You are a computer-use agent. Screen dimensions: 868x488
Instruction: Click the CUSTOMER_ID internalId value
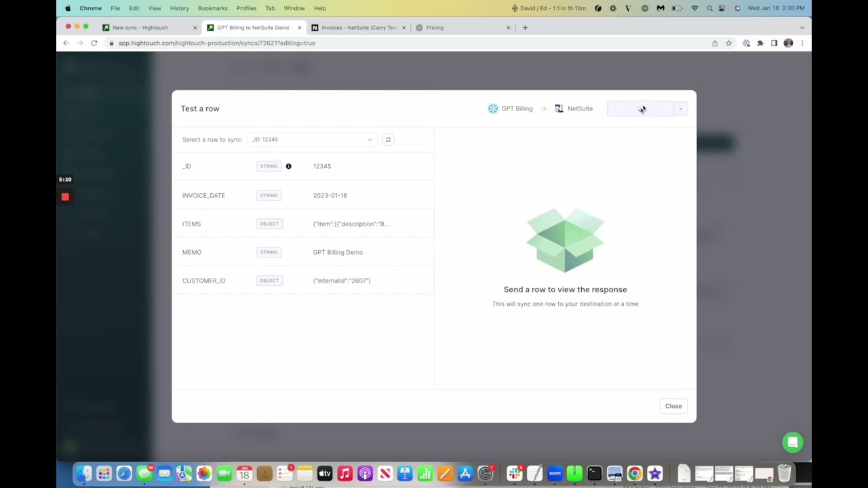pos(342,281)
